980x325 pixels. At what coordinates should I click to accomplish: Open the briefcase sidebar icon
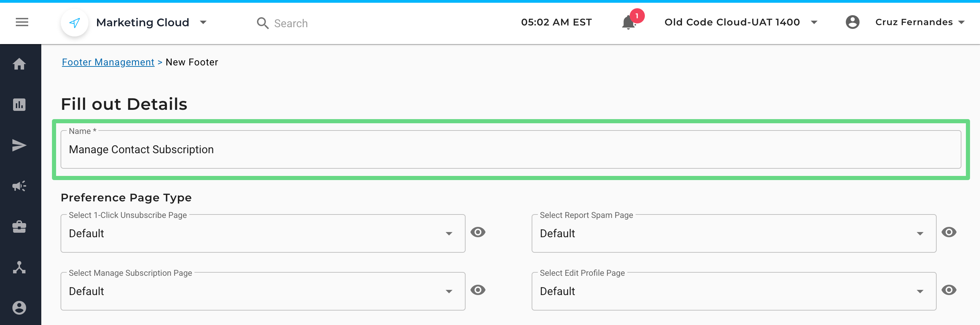(x=19, y=227)
